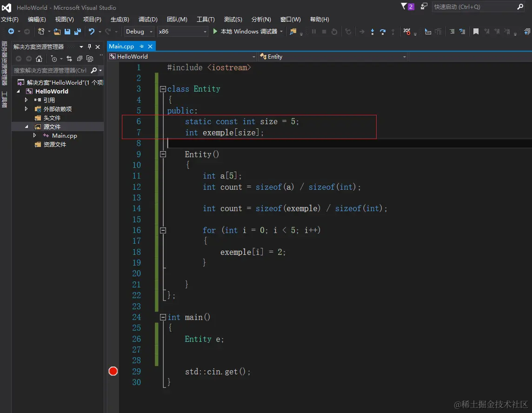Viewport: 532px width, 413px height.
Task: Collapse the int main() code block
Action: 163,317
